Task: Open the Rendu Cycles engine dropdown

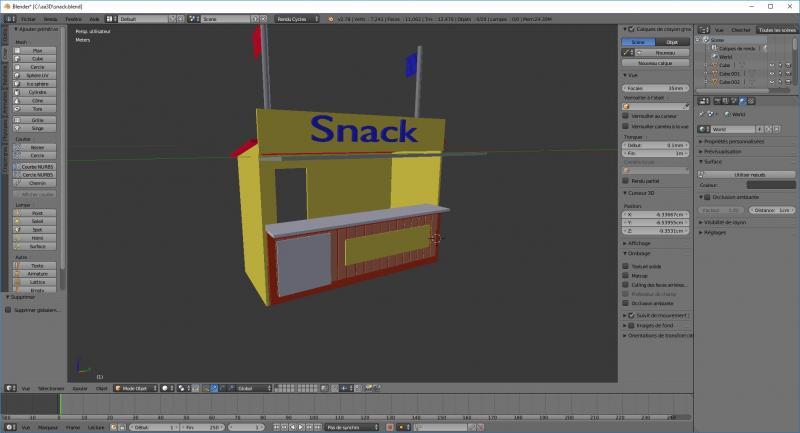Action: 296,18
